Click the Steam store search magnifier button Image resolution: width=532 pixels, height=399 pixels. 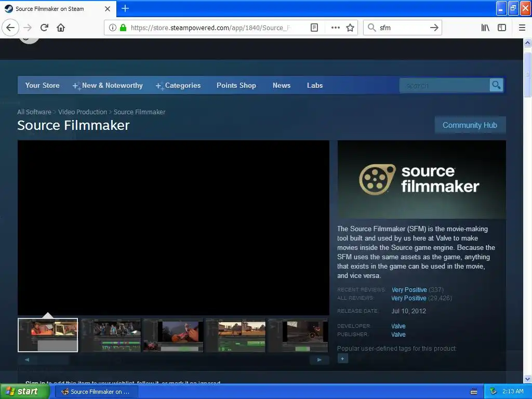click(x=496, y=85)
